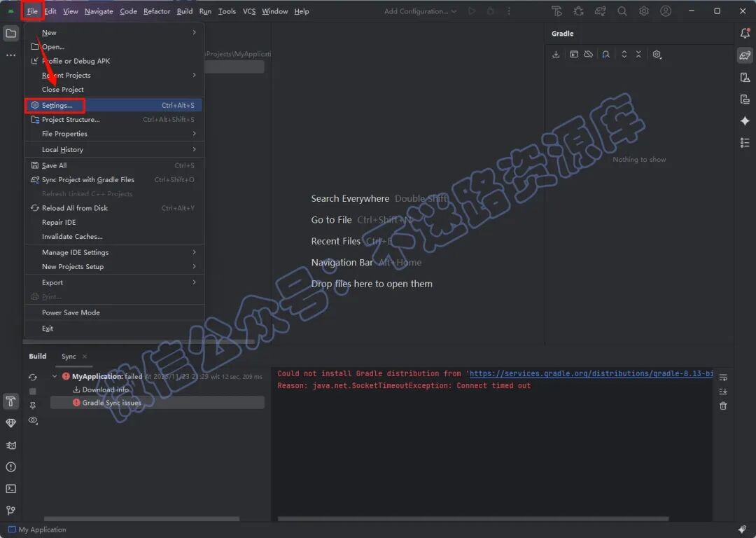
Task: Open Gemini sparkle icon in right sidebar
Action: point(745,120)
